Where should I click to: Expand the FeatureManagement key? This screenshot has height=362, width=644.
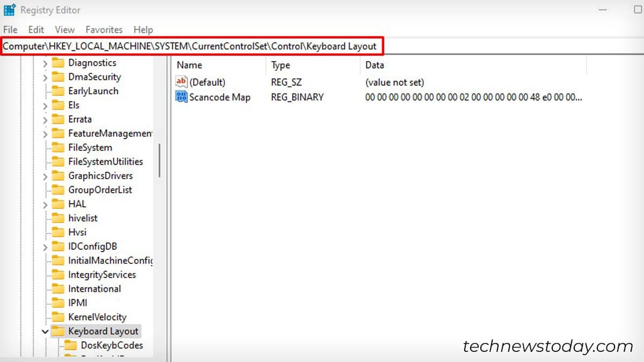point(45,134)
